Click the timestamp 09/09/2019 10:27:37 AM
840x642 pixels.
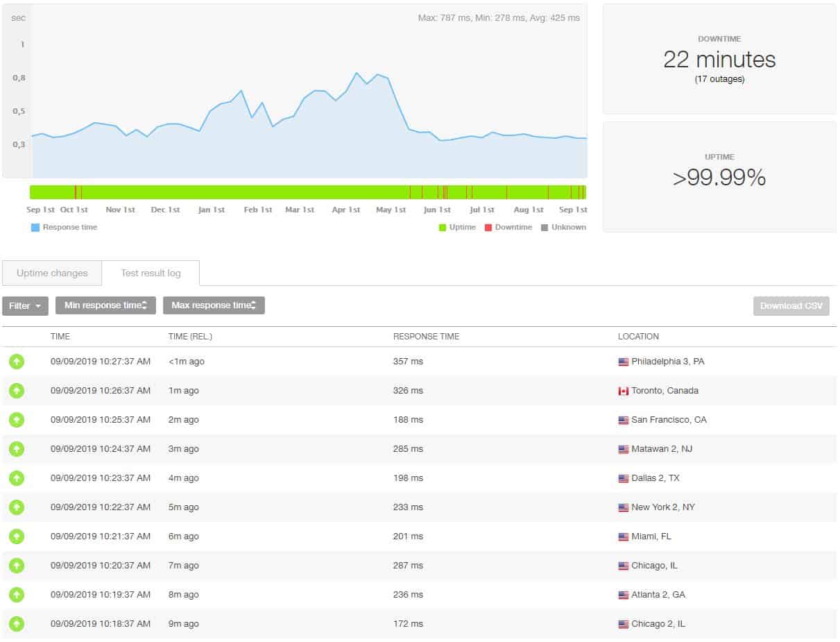[101, 362]
